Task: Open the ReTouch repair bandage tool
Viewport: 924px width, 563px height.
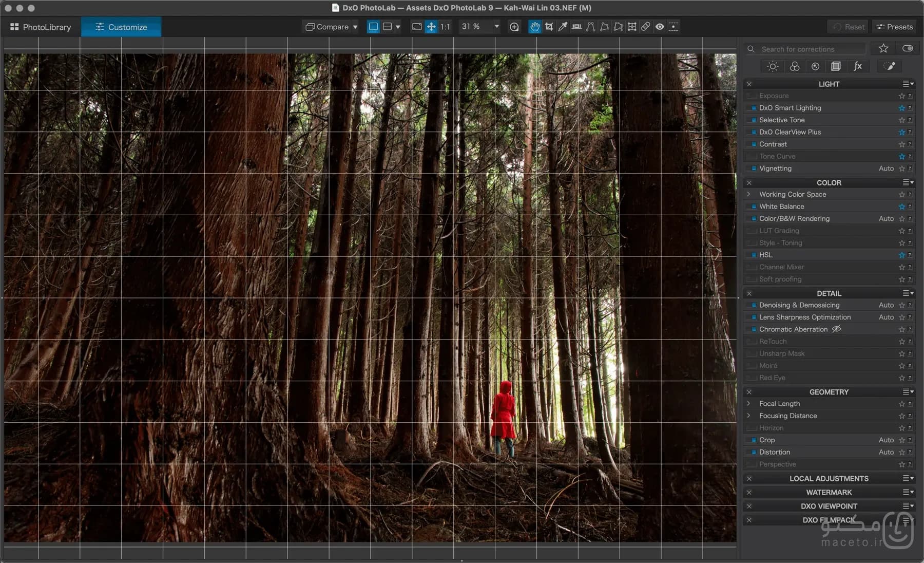Action: click(x=646, y=27)
